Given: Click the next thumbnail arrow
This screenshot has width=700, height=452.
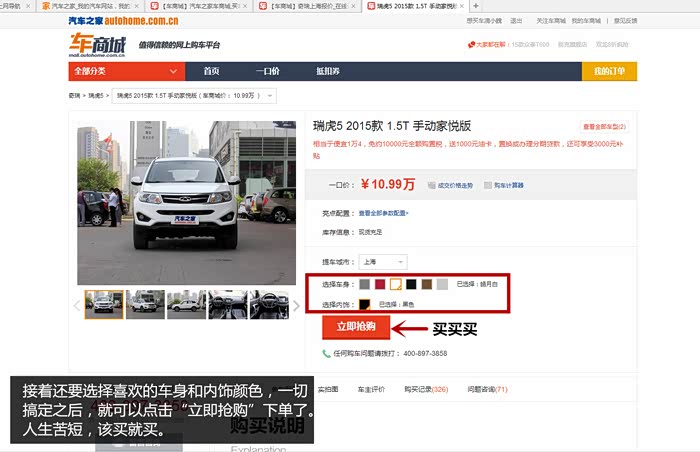Looking at the screenshot, I should 296,305.
